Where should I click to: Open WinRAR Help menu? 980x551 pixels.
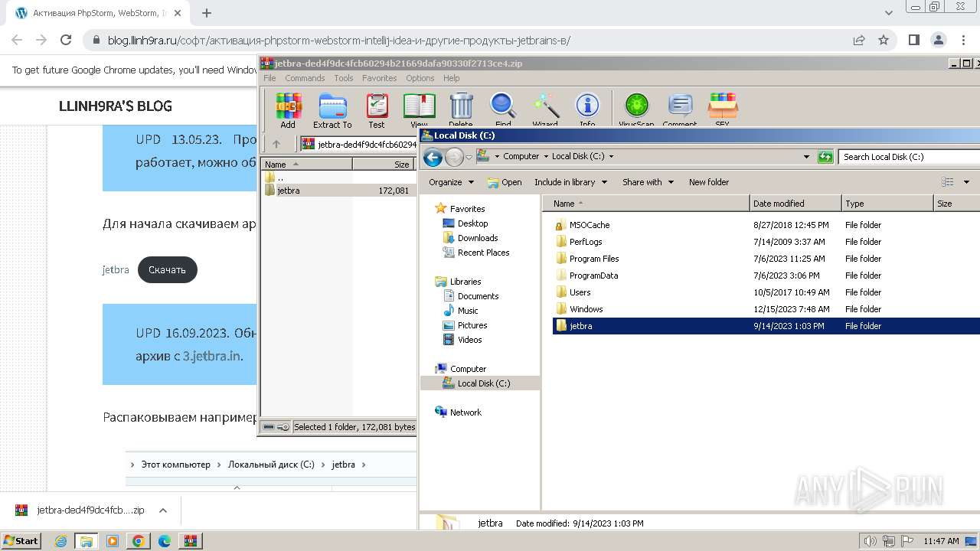(x=451, y=78)
